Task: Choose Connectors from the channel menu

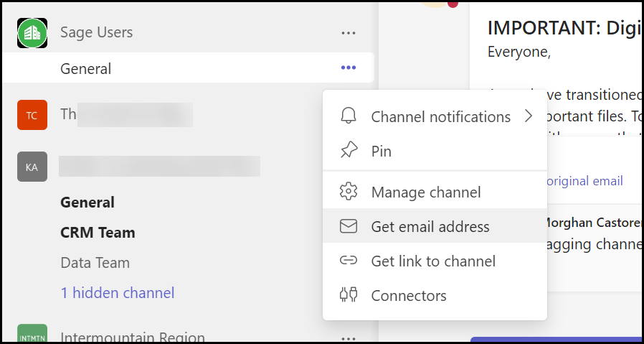Action: click(435, 295)
